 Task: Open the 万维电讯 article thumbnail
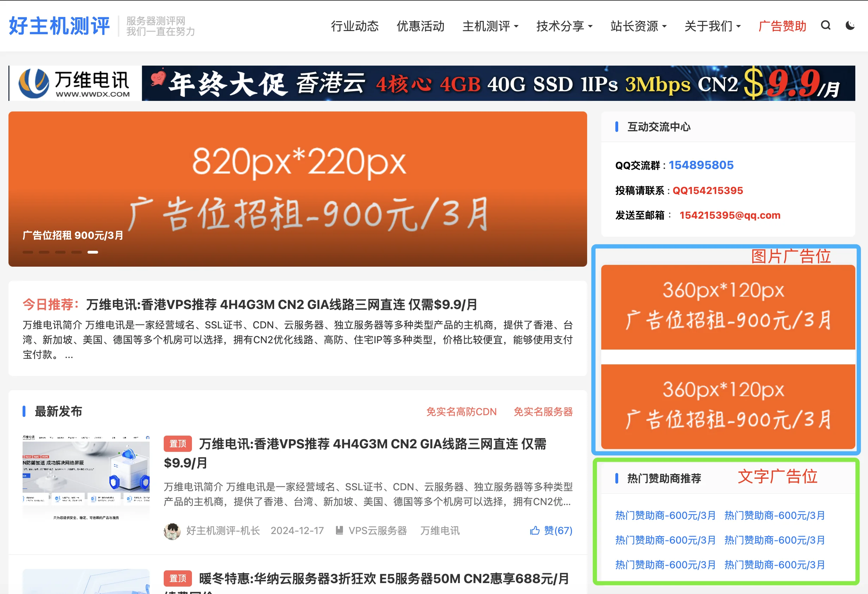(86, 478)
